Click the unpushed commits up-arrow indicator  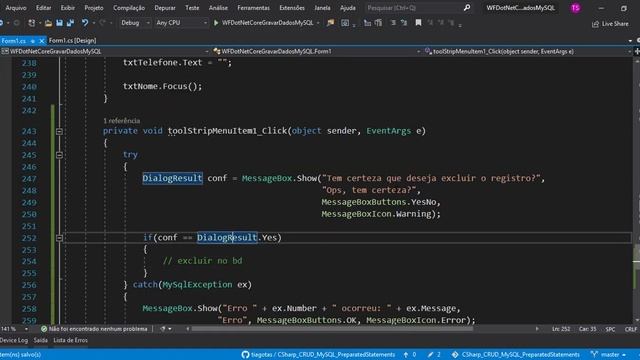410,355
